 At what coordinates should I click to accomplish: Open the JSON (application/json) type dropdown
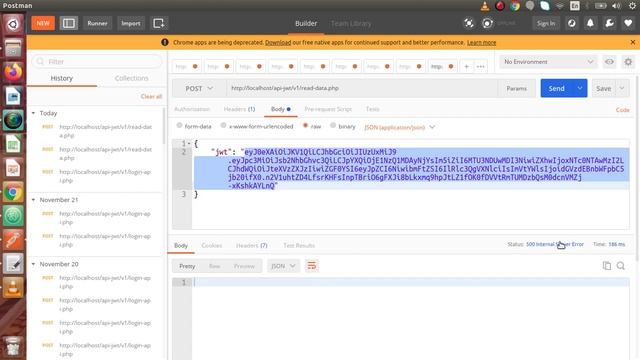click(400, 127)
